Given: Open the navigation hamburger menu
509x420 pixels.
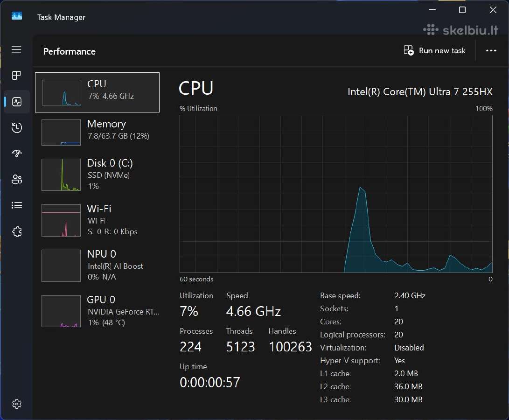Looking at the screenshot, I should coord(16,49).
